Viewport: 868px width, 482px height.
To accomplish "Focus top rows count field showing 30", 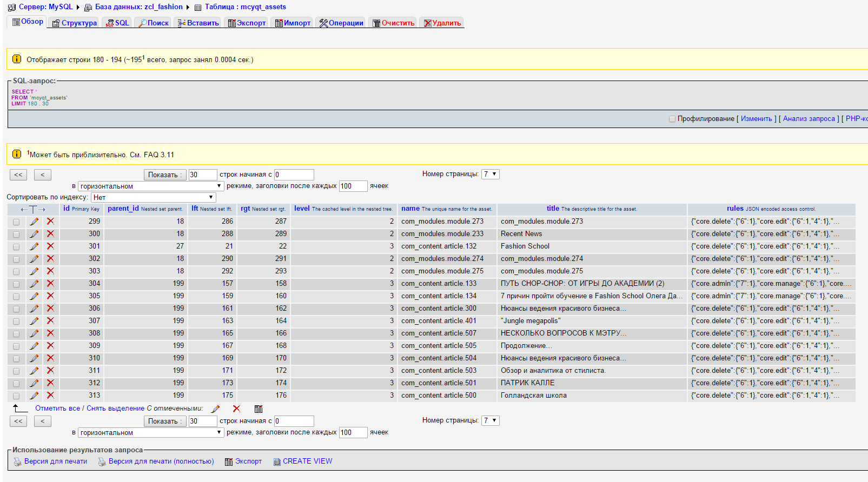I will coord(202,175).
